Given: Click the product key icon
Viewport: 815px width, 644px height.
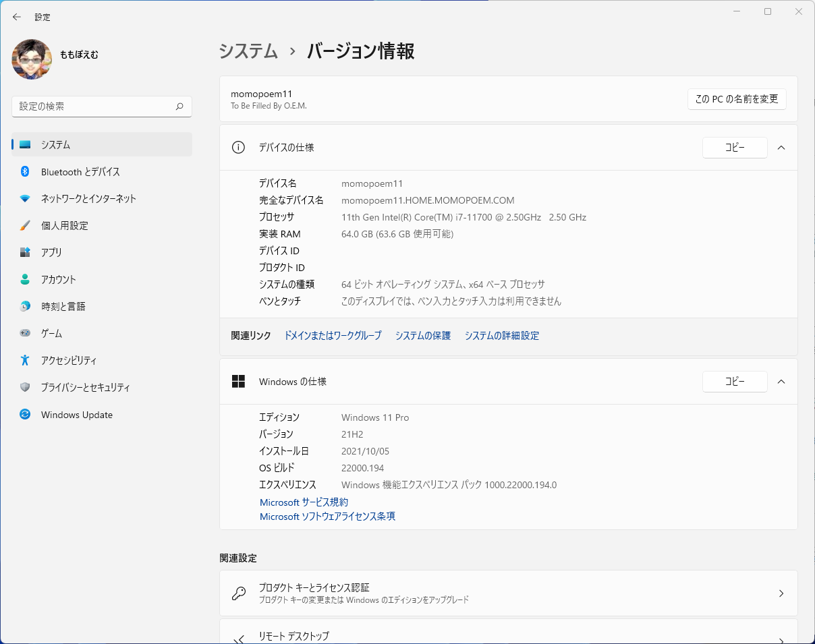Looking at the screenshot, I should coord(239,593).
